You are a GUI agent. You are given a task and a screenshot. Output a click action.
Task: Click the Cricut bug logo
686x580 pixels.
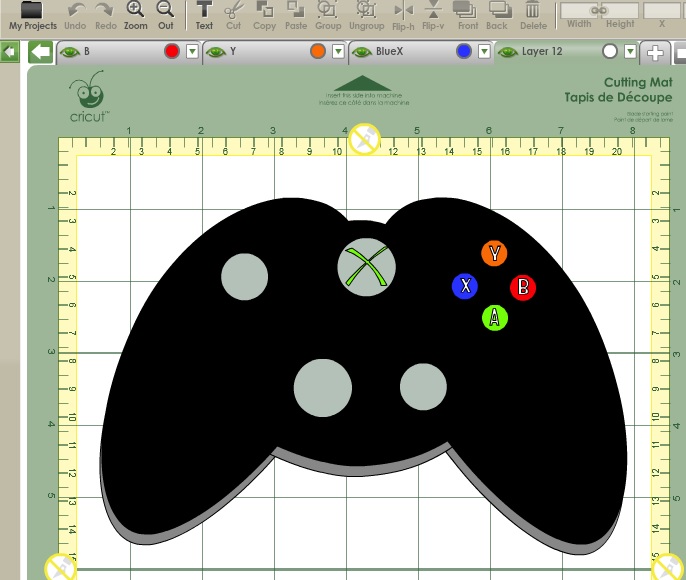click(88, 97)
